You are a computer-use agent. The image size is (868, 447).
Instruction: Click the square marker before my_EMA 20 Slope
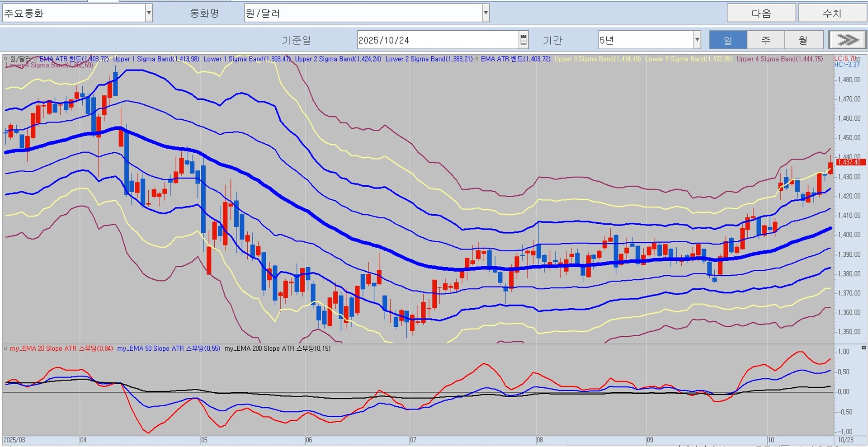coord(6,348)
